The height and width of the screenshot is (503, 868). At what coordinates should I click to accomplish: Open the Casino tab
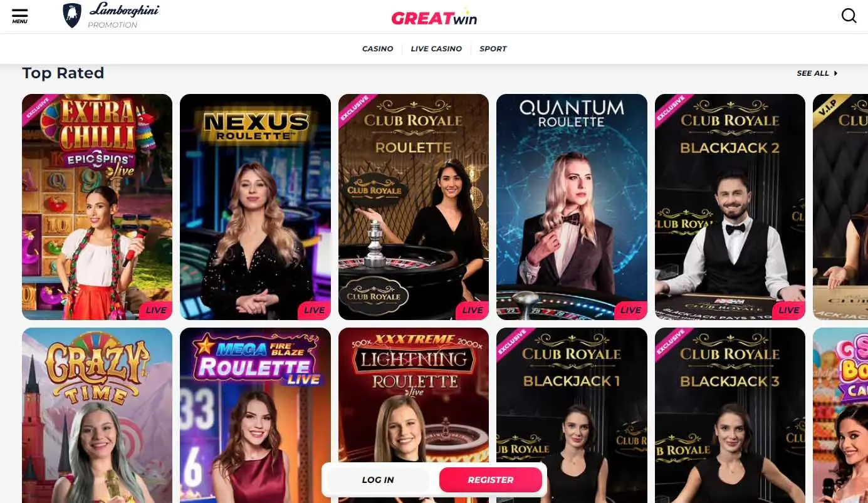[x=378, y=49]
